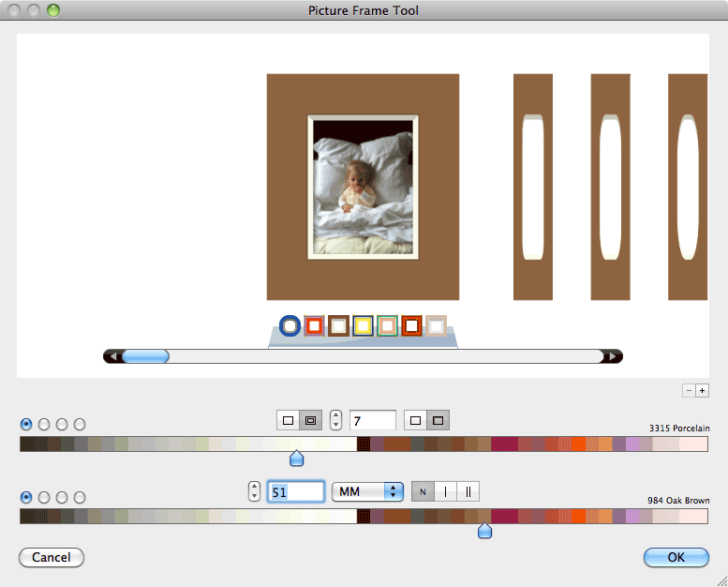Select fourth radio button in the Porcelain row
The height and width of the screenshot is (587, 728).
point(80,425)
